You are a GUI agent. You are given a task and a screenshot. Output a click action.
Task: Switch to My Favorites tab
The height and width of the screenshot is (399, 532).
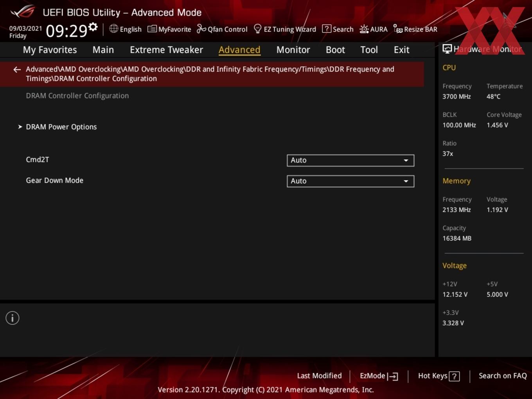(50, 50)
